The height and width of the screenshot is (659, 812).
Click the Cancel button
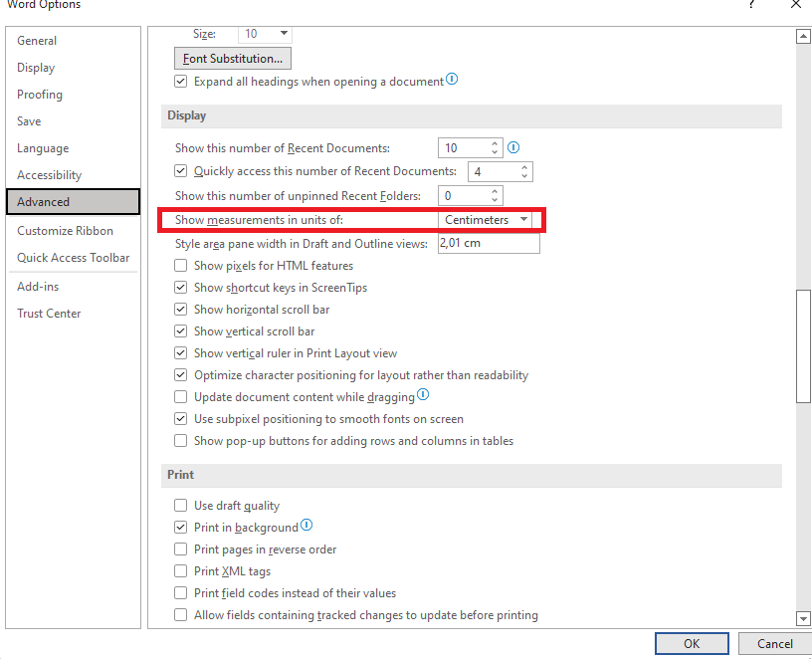775,643
